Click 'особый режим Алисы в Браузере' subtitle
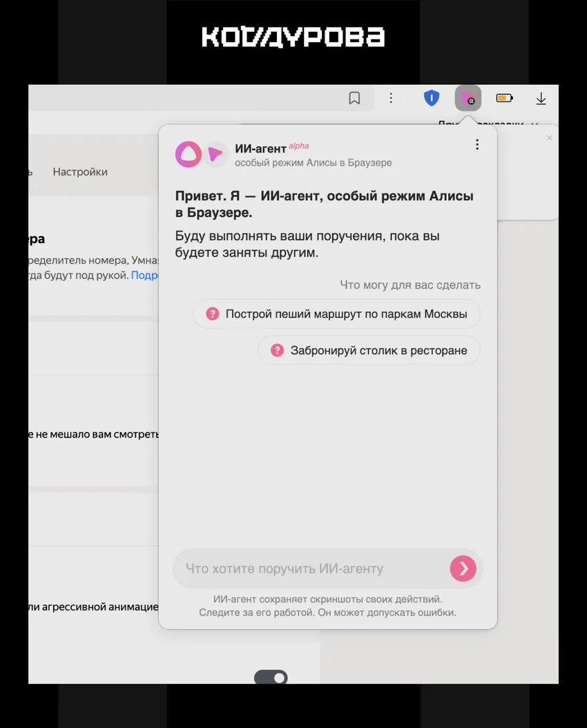Screen dimensions: 587x728 (314, 162)
